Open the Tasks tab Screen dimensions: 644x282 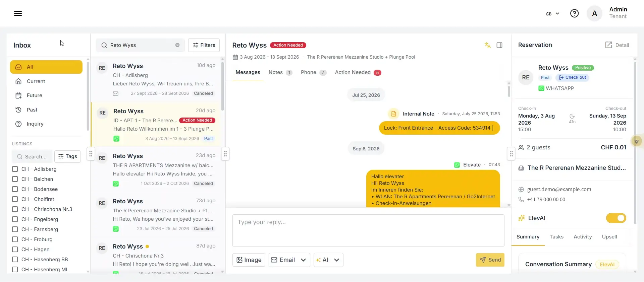[x=556, y=237]
